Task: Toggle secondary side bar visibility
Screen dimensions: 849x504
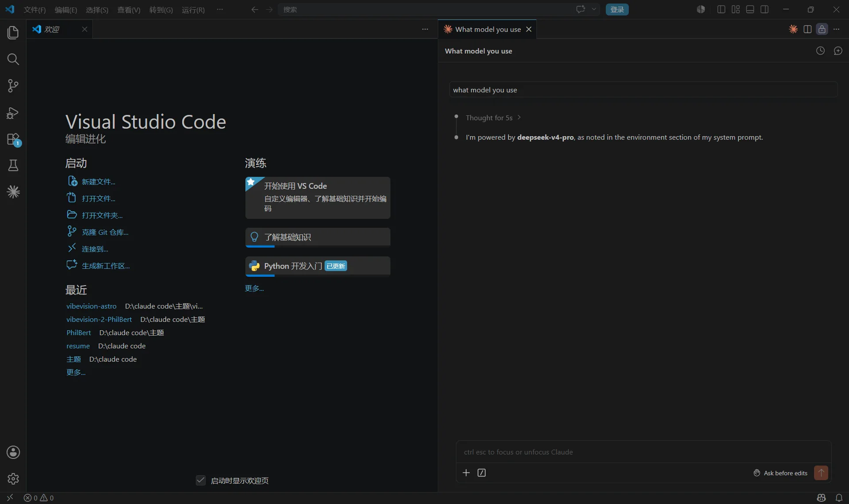Action: click(765, 9)
